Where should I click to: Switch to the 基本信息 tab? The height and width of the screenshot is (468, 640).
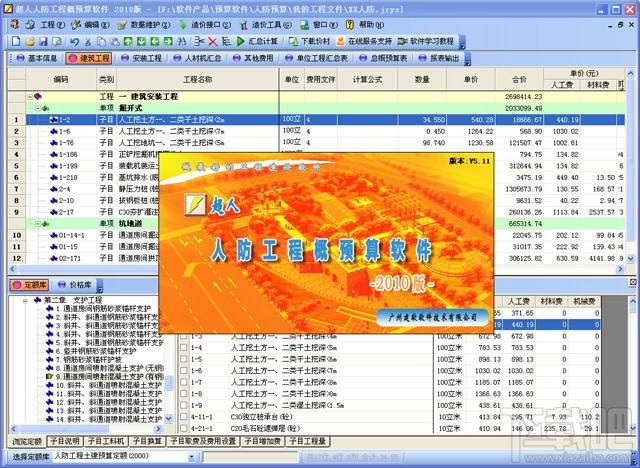37,58
